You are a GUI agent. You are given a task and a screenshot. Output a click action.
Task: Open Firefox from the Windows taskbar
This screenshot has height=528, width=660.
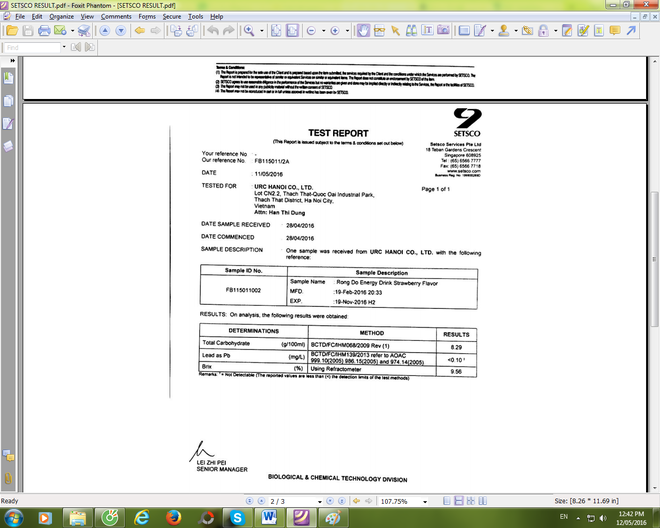tap(173, 517)
